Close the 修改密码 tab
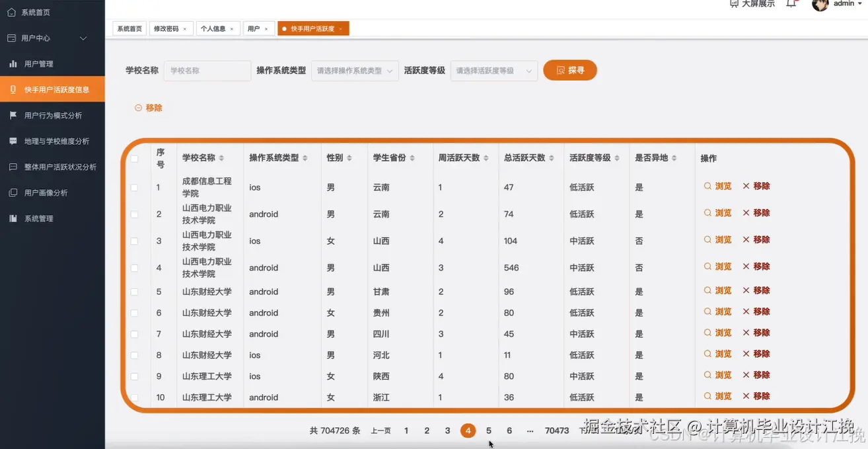Screen dimensions: 868x449 click(x=184, y=29)
